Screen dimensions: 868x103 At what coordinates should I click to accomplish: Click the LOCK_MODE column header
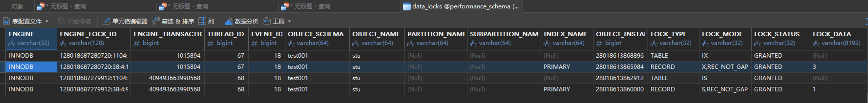722,34
